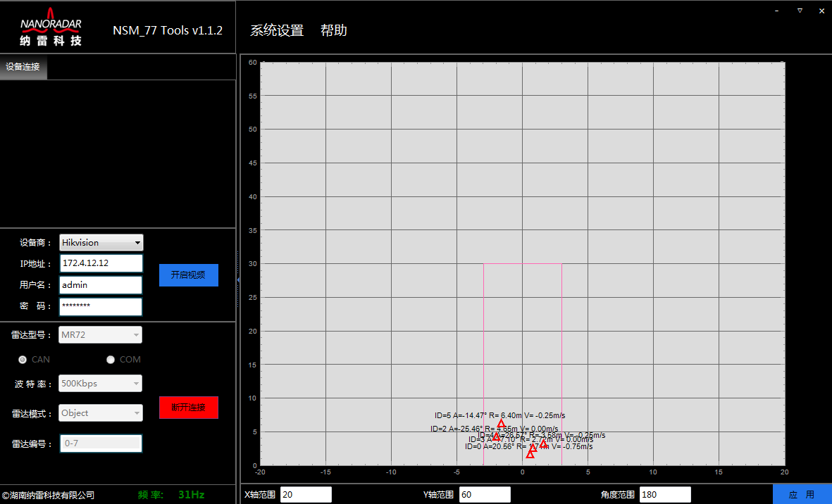832x504 pixels.
Task: Click the window dropdown triangle icon in title bar
Action: click(800, 11)
